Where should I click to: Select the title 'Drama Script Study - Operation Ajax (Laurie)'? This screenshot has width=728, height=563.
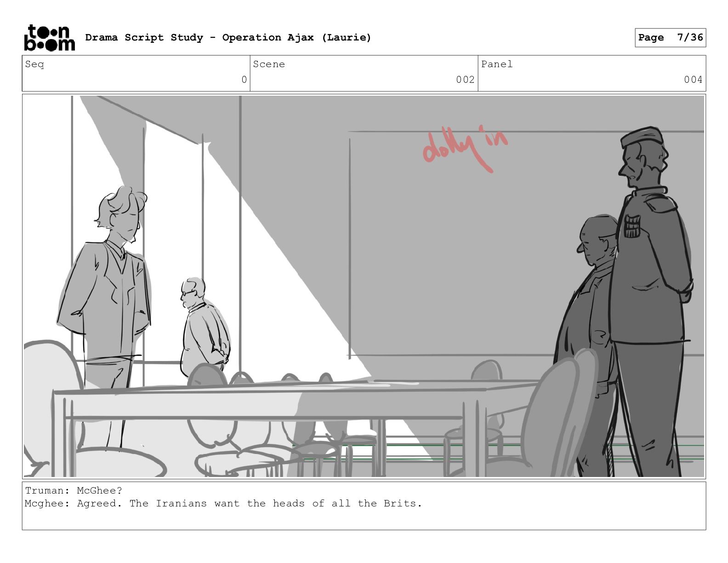[228, 37]
